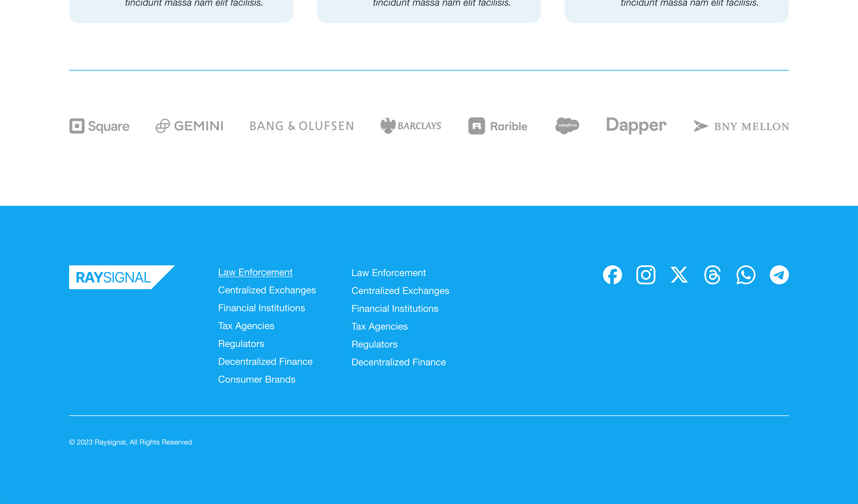The width and height of the screenshot is (858, 504).
Task: Click the WhatsApp icon
Action: click(746, 275)
